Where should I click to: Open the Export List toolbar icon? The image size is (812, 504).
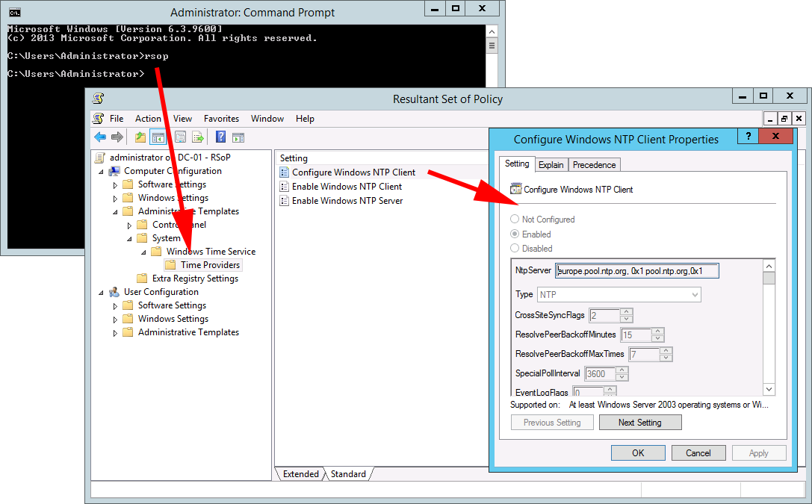coord(198,137)
